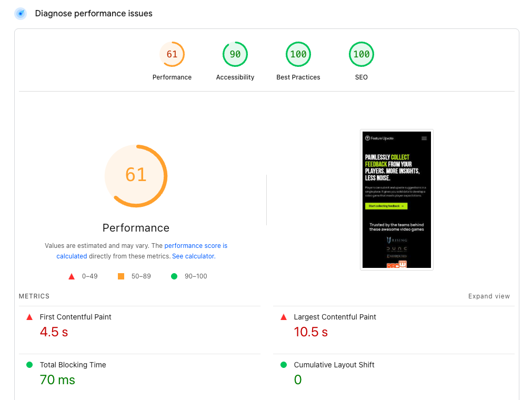Click the green circle beside Cumulative Layout Shift
This screenshot has height=400, width=532.
pyautogui.click(x=283, y=364)
